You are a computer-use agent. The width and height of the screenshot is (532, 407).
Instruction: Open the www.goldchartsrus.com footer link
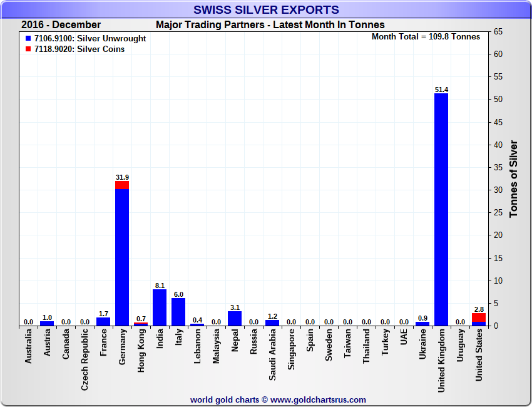tap(318, 399)
